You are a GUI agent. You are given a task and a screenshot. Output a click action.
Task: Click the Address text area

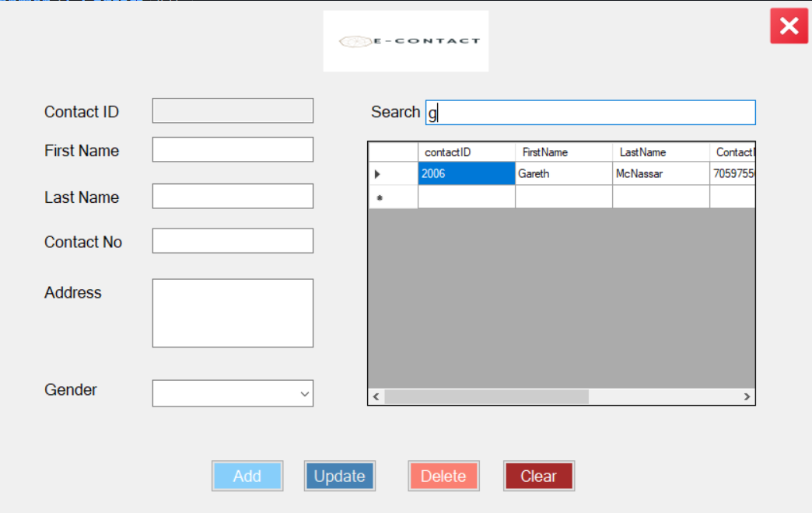point(233,312)
